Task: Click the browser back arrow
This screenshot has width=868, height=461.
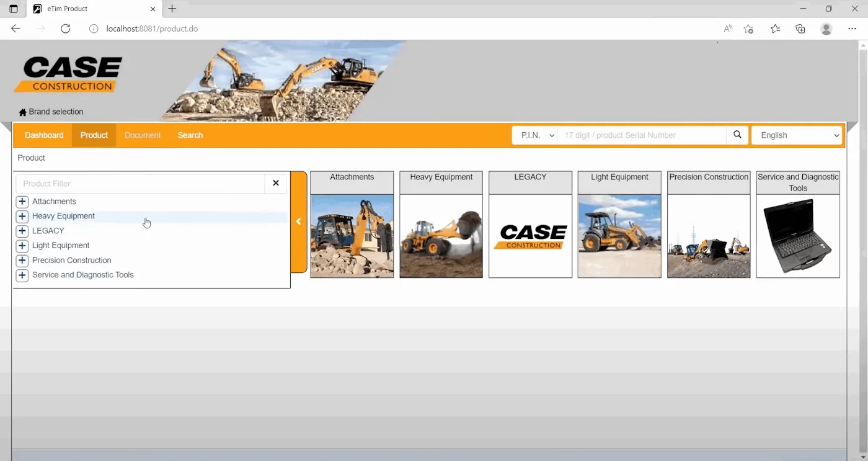Action: click(16, 29)
